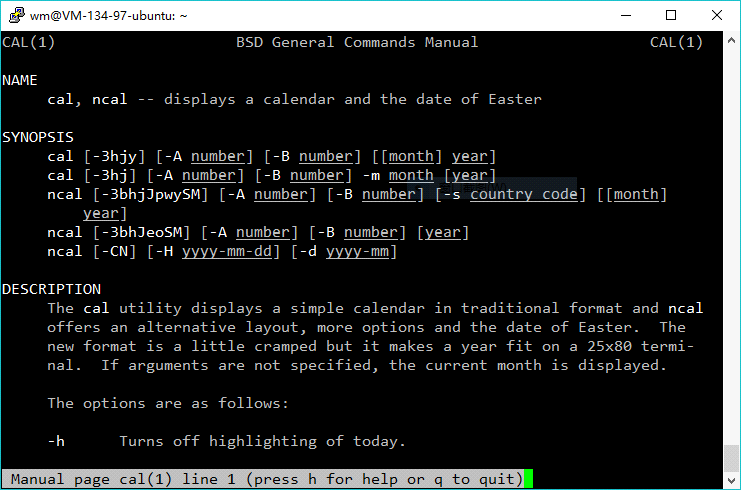Click the scrollbar up arrow

(x=731, y=40)
